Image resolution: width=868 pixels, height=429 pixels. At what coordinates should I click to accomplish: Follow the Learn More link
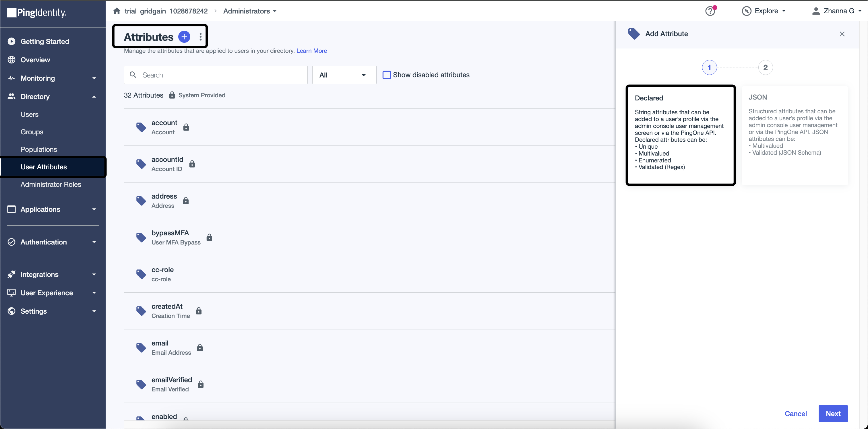311,51
